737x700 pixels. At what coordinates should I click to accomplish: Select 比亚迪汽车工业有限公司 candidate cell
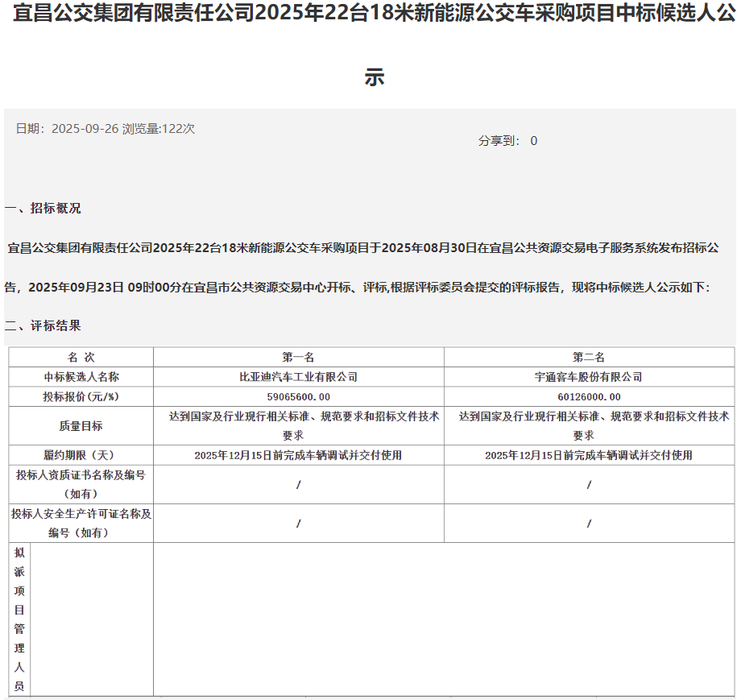click(298, 377)
